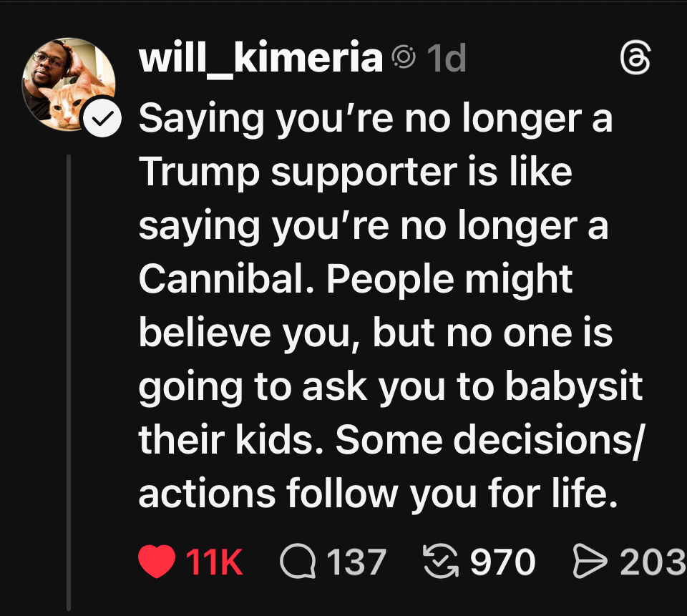Click the spiral icon beside will_kimeria
The height and width of the screenshot is (616, 687).
(x=404, y=59)
